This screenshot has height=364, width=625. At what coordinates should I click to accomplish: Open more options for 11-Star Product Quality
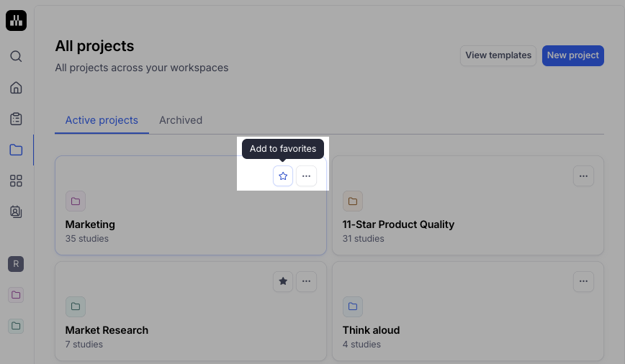click(x=583, y=176)
